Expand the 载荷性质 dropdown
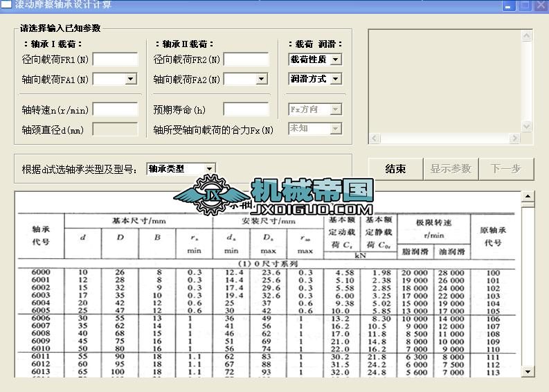Screen dimensions: 549x392 click(x=335, y=60)
